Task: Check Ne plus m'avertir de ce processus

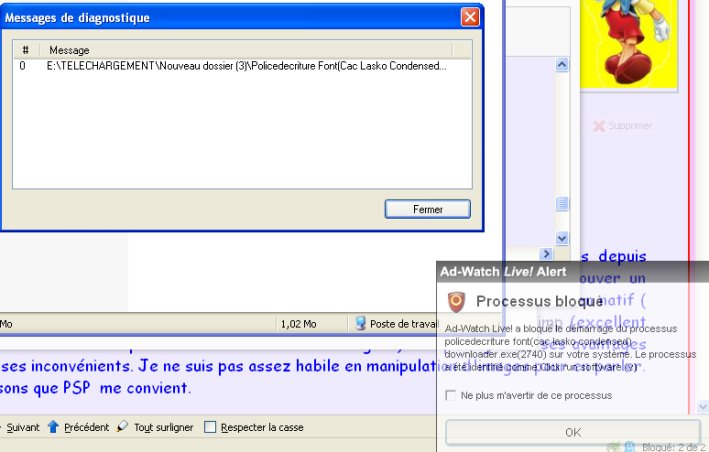Action: click(x=450, y=396)
